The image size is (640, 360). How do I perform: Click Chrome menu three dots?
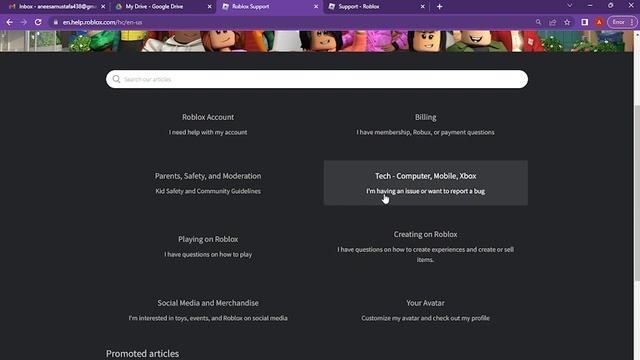point(632,22)
